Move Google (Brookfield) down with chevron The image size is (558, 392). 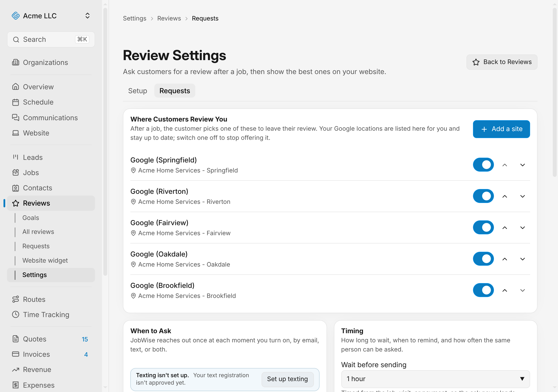522,290
